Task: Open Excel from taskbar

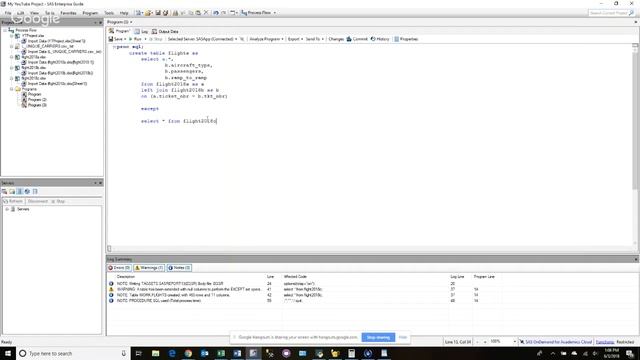Action: [221, 353]
